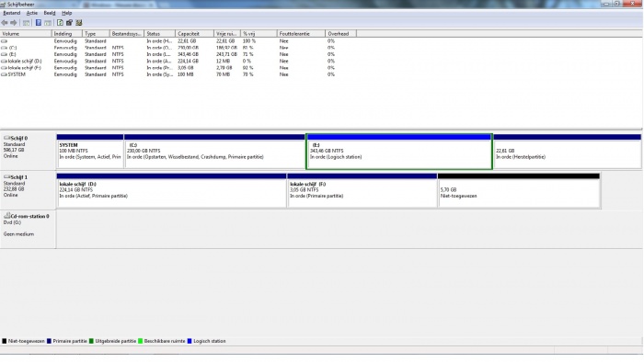
Task: Sort by the Fouttolerantie column header
Action: pyautogui.click(x=301, y=34)
